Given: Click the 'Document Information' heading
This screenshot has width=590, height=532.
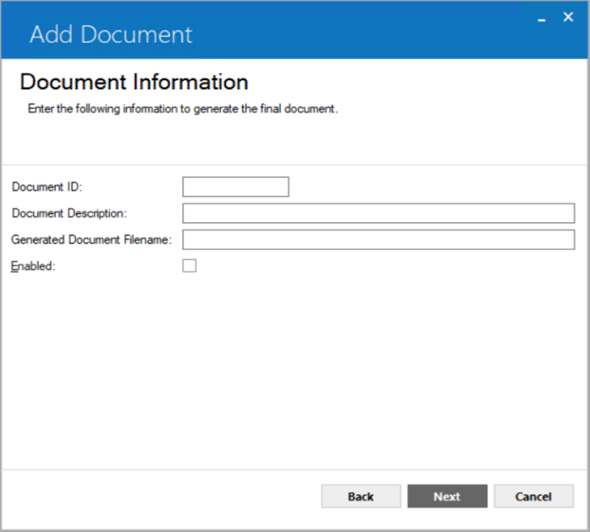Looking at the screenshot, I should pos(134,82).
